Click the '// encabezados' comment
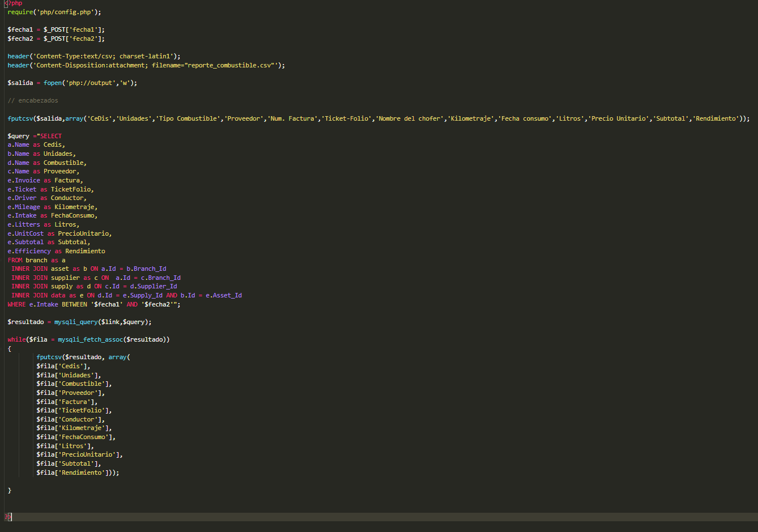This screenshot has width=758, height=532. 33,100
